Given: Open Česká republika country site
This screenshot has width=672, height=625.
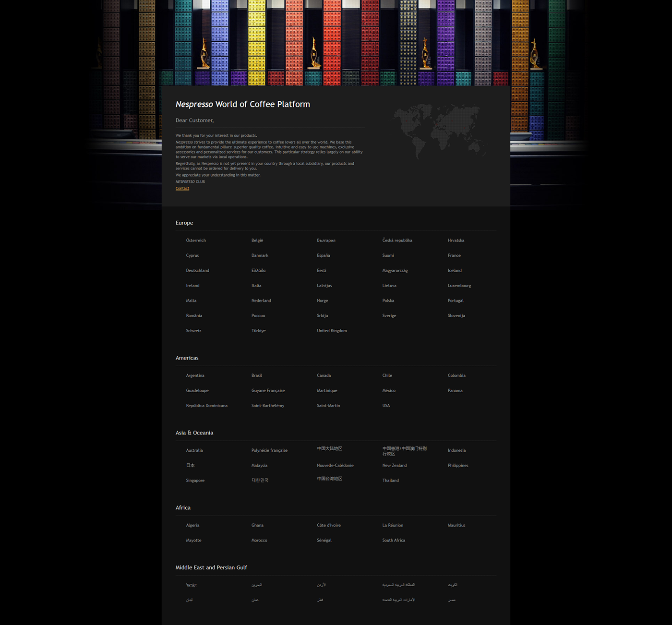Looking at the screenshot, I should coord(397,240).
